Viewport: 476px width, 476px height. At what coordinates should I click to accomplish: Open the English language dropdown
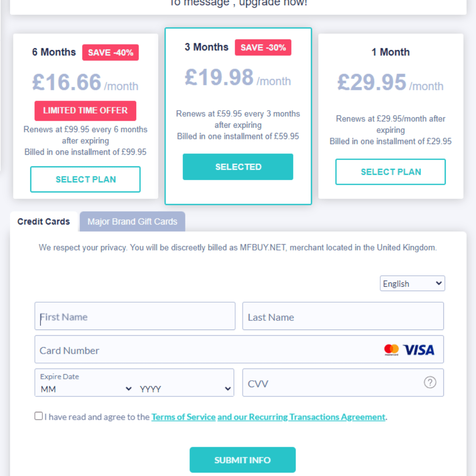[x=412, y=284]
